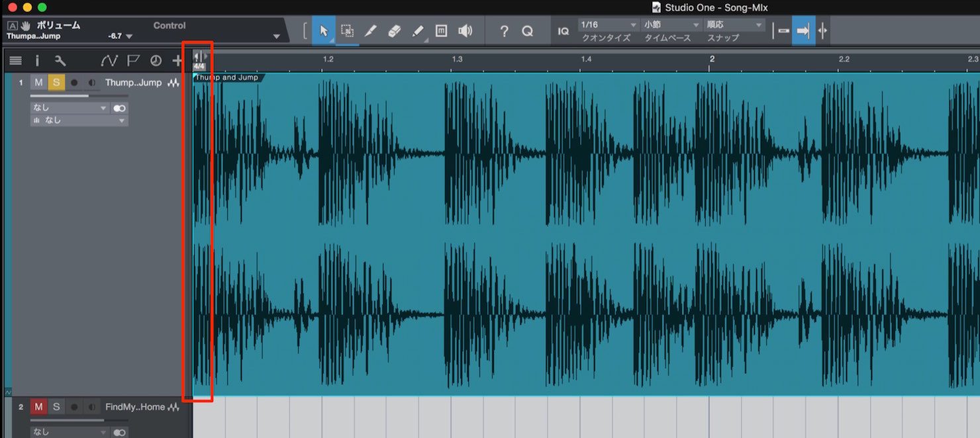Select the Paint pencil tool

(418, 30)
